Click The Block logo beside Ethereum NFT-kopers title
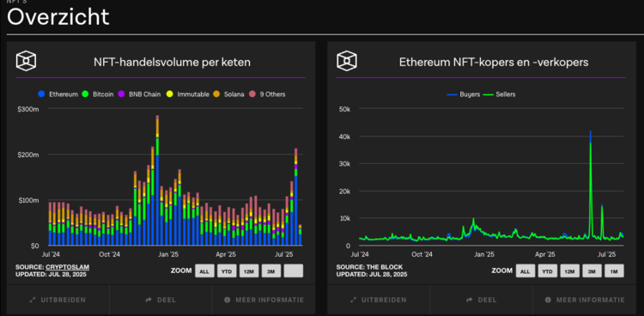 click(347, 62)
